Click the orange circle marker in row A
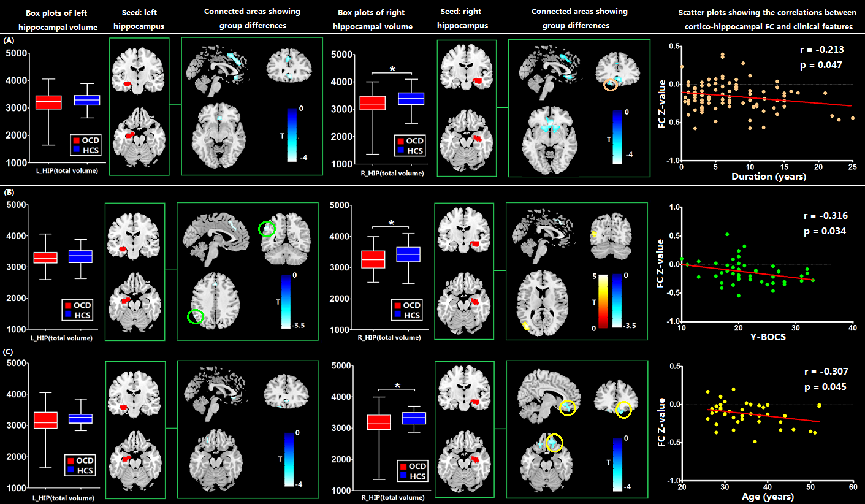The width and height of the screenshot is (865, 504). (x=610, y=85)
